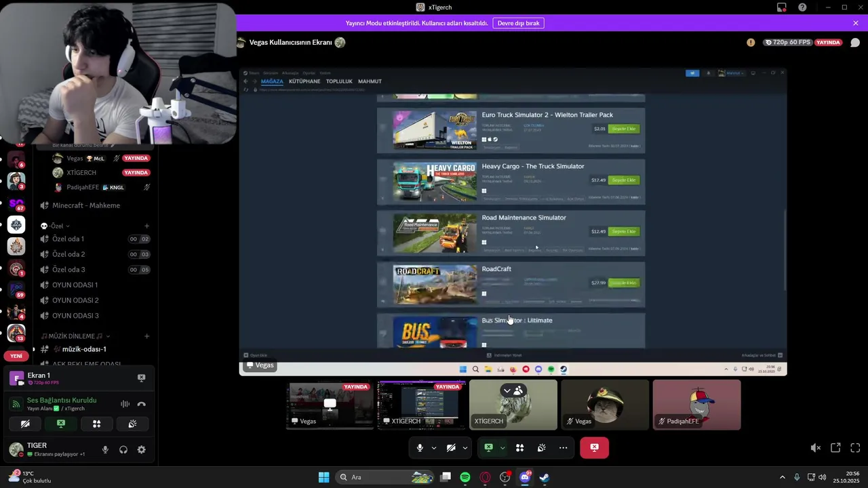The width and height of the screenshot is (868, 488).
Task: Add a channel to 'MÜZİK DİNLEME' category
Action: (147, 336)
